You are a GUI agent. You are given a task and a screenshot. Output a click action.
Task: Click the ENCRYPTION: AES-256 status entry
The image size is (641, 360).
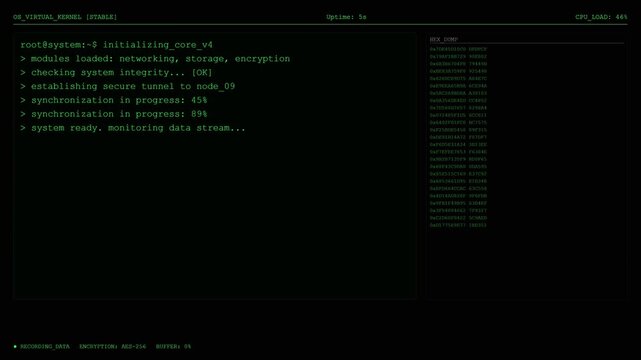tap(112, 347)
